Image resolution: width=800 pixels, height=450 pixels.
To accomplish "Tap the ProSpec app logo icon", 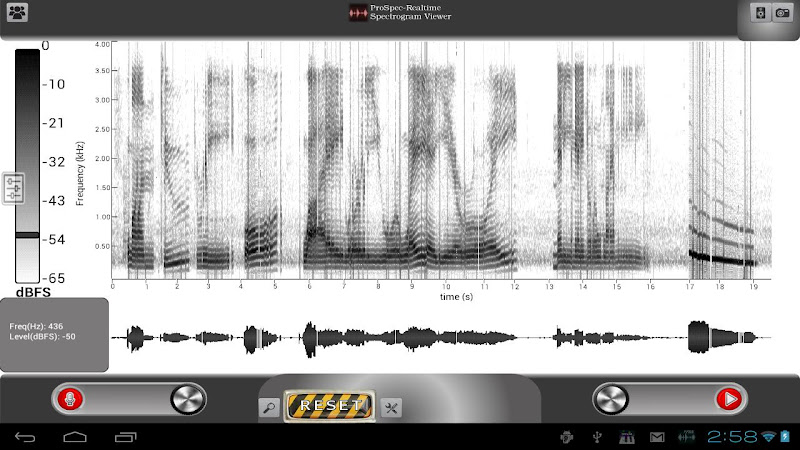I will coord(358,13).
